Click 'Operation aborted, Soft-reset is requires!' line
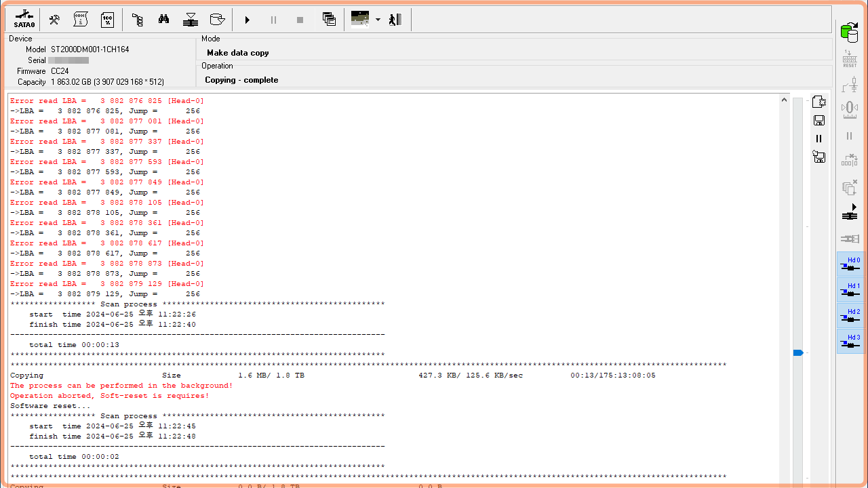 [109, 396]
